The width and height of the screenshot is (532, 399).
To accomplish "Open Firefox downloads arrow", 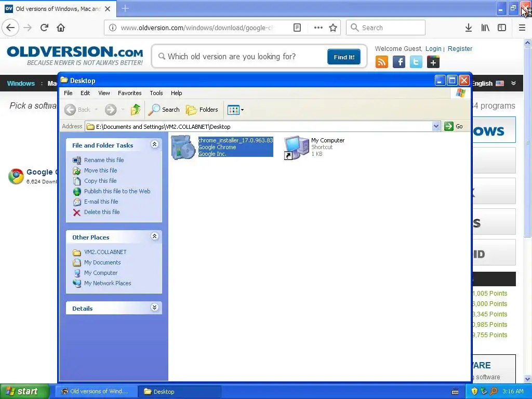I will pyautogui.click(x=469, y=28).
